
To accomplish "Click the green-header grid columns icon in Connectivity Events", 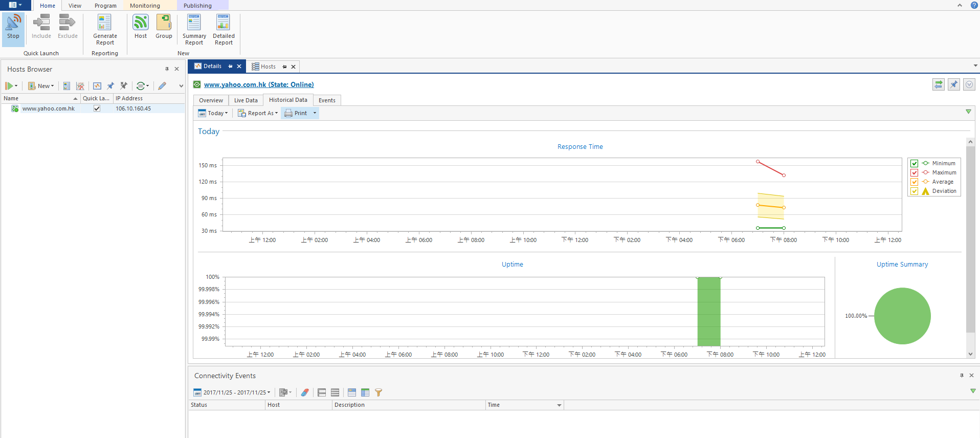I will point(365,392).
